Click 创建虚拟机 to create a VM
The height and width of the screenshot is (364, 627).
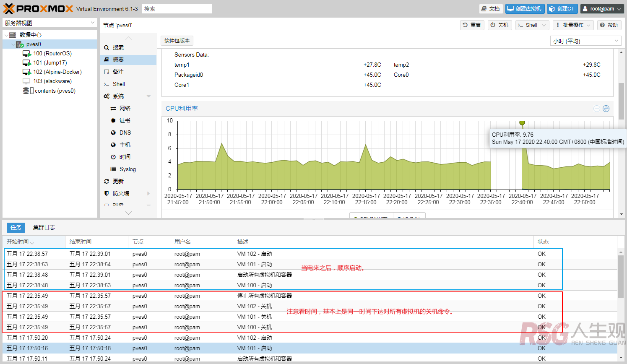[x=525, y=8]
